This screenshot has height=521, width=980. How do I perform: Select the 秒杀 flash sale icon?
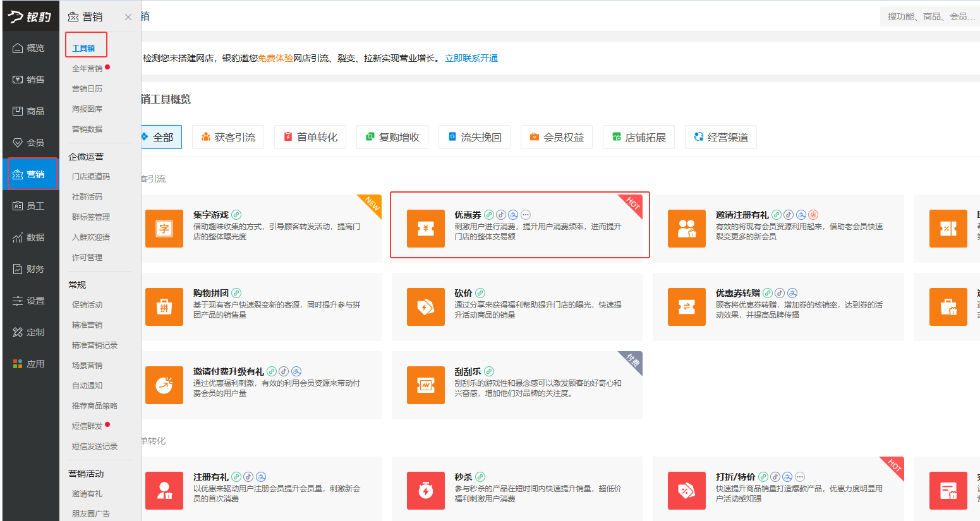[x=426, y=491]
